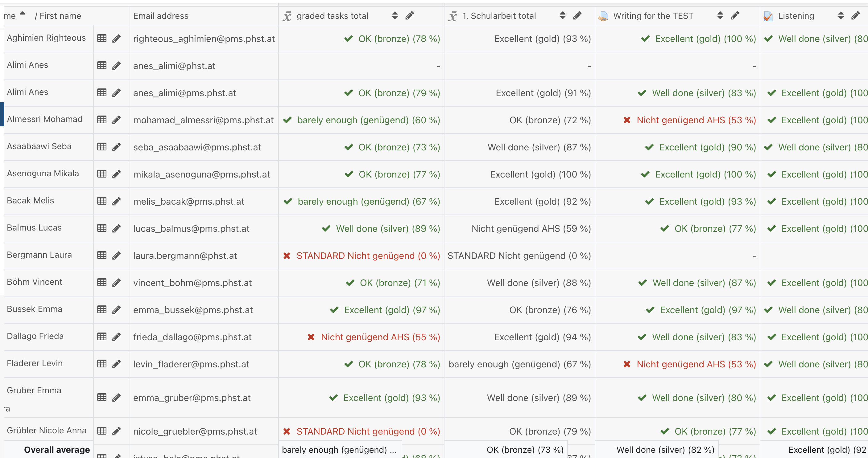Sort by 1. Schularbeit total arrows
The image size is (868, 458).
(562, 16)
